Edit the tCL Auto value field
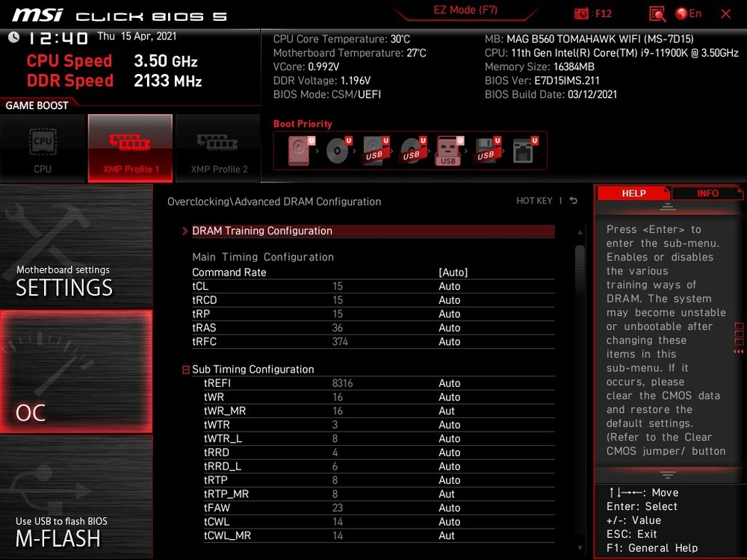This screenshot has height=560, width=747. coord(449,286)
